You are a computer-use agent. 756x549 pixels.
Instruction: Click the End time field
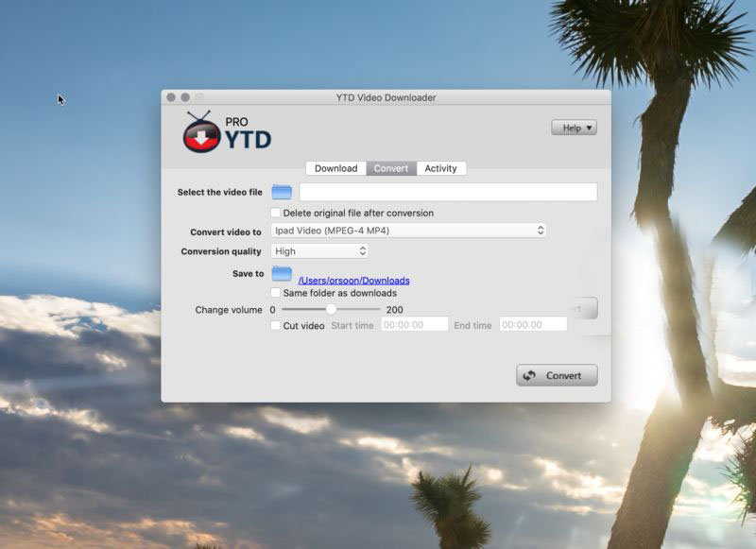(533, 324)
